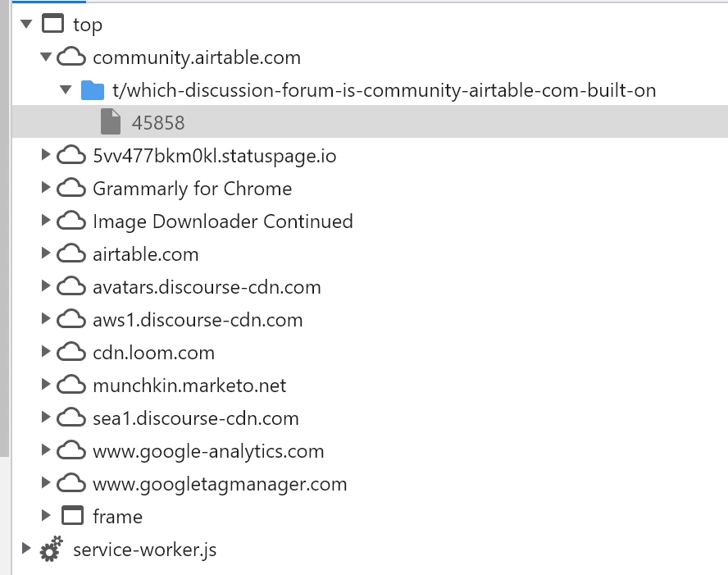Click the cloud icon for aws1.discourse-cdn.com
The height and width of the screenshot is (575, 728).
(71, 320)
